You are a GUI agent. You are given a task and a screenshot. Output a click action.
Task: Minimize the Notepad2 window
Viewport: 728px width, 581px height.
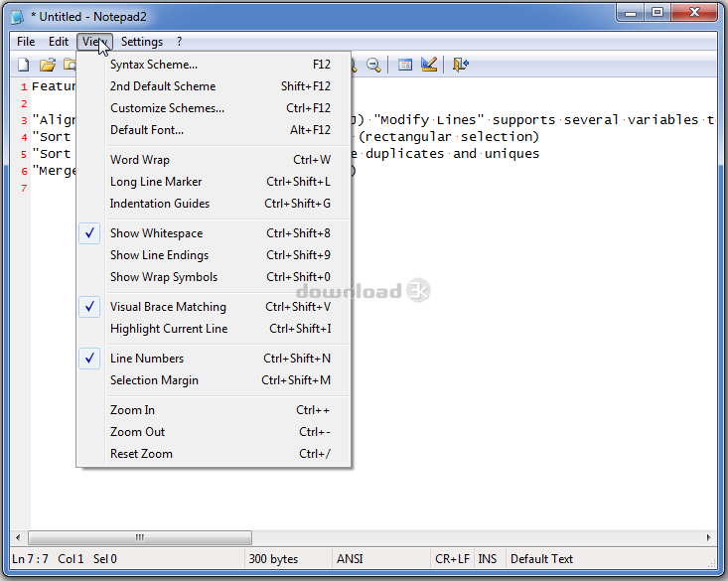pos(631,13)
